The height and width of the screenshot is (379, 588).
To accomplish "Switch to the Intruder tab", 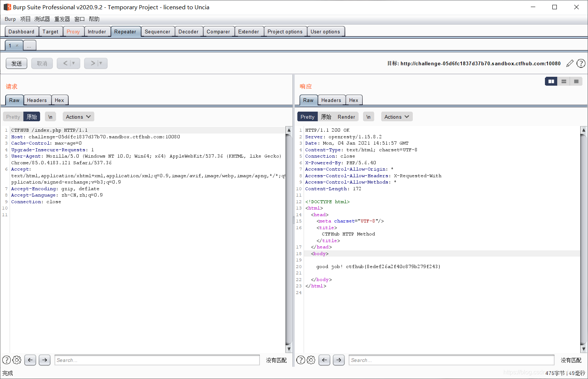I will [x=97, y=32].
